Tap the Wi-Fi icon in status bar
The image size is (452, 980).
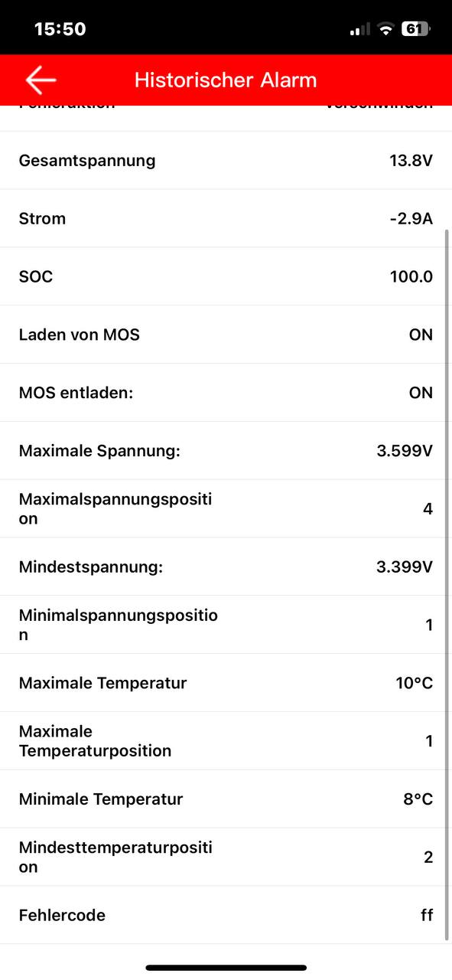(385, 29)
